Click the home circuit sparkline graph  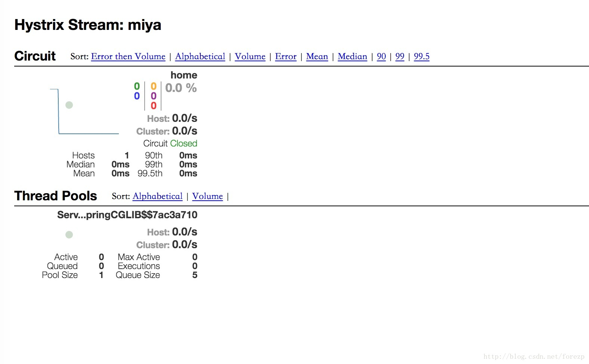84,111
